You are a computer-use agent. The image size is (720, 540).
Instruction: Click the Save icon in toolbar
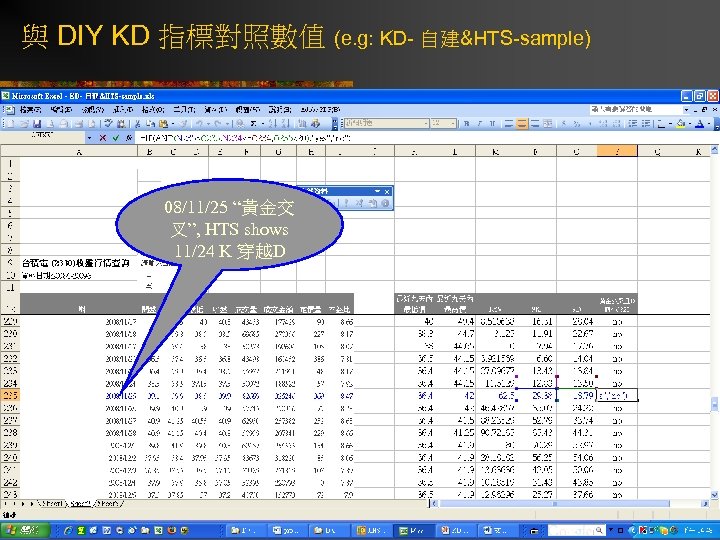pyautogui.click(x=37, y=124)
